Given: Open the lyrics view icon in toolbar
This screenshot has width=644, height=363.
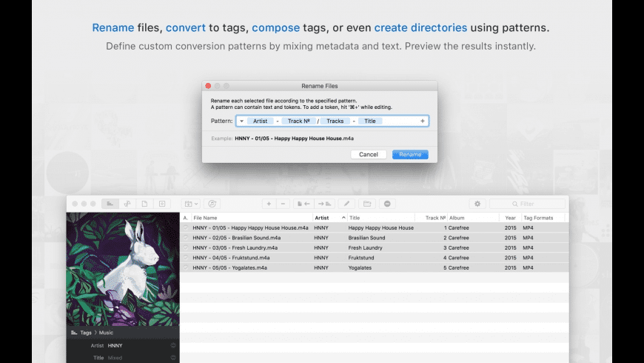Looking at the screenshot, I should tap(127, 204).
